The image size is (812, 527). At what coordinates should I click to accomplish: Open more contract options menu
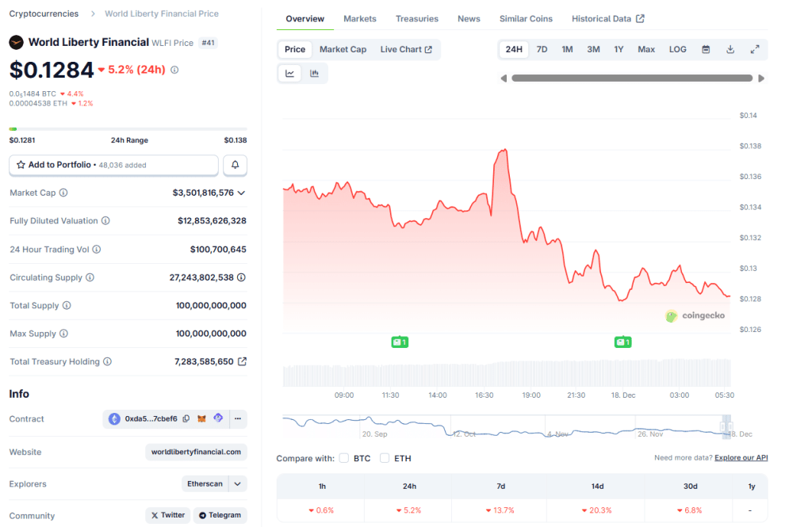click(x=237, y=418)
